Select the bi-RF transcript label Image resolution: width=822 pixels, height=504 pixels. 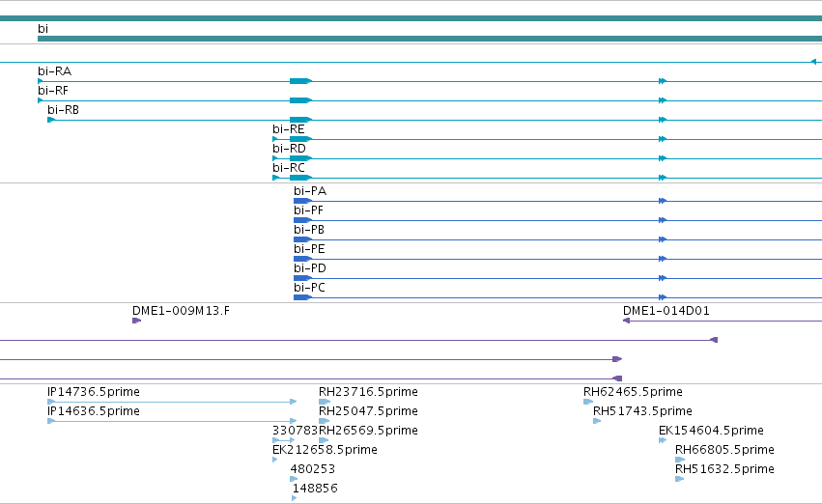pyautogui.click(x=53, y=91)
